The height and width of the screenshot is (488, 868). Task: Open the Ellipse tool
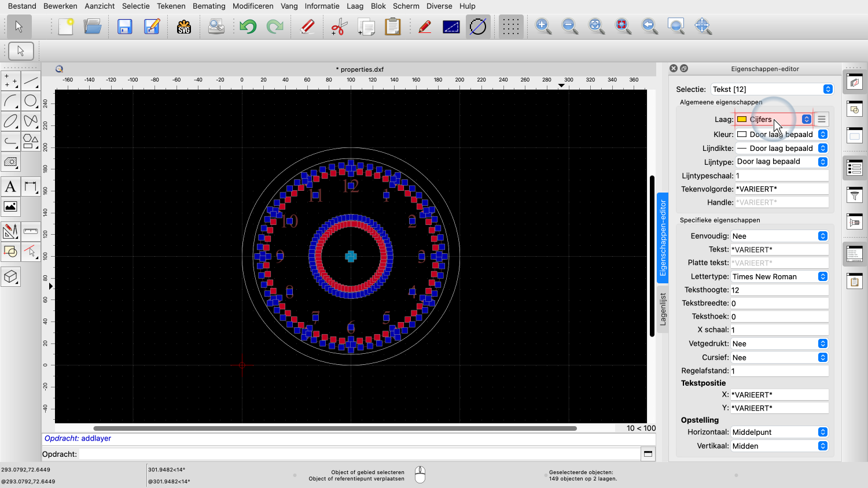10,121
